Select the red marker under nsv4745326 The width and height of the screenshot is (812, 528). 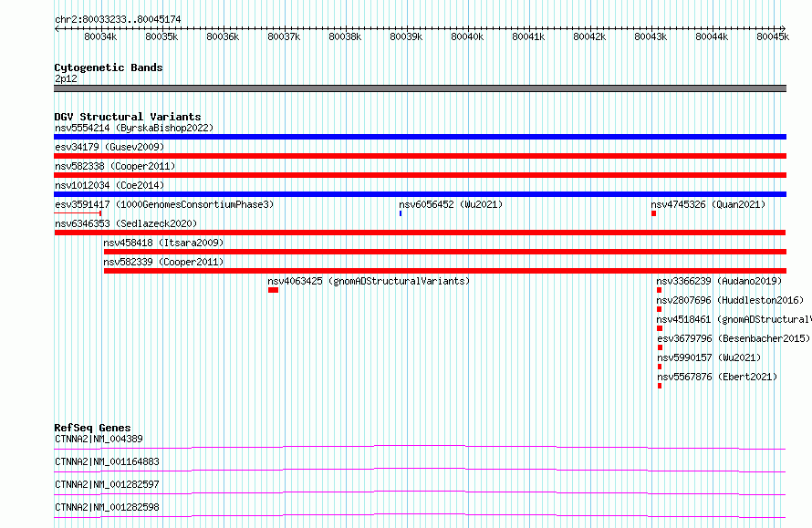click(653, 213)
